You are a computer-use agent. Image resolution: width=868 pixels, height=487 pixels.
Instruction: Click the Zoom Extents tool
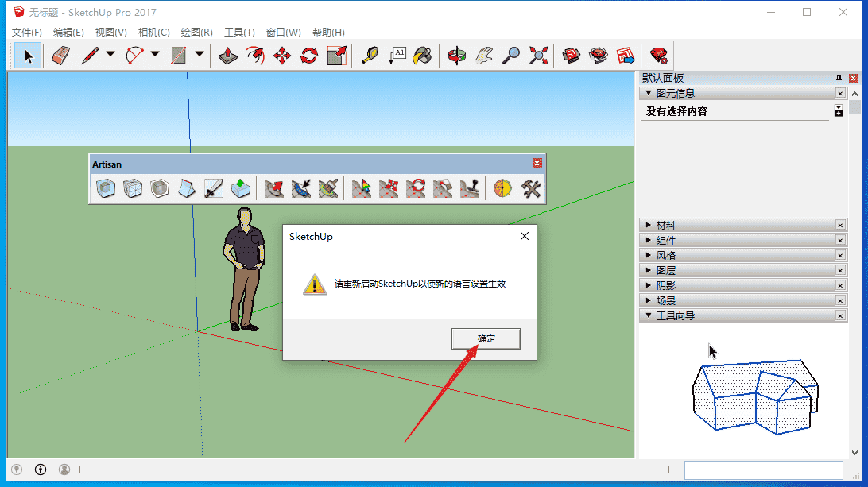pyautogui.click(x=538, y=56)
